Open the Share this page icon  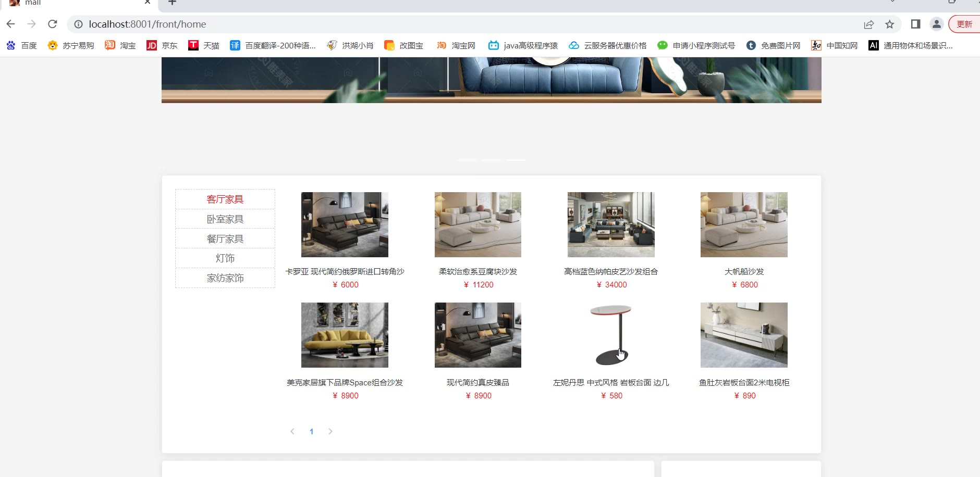(x=868, y=24)
